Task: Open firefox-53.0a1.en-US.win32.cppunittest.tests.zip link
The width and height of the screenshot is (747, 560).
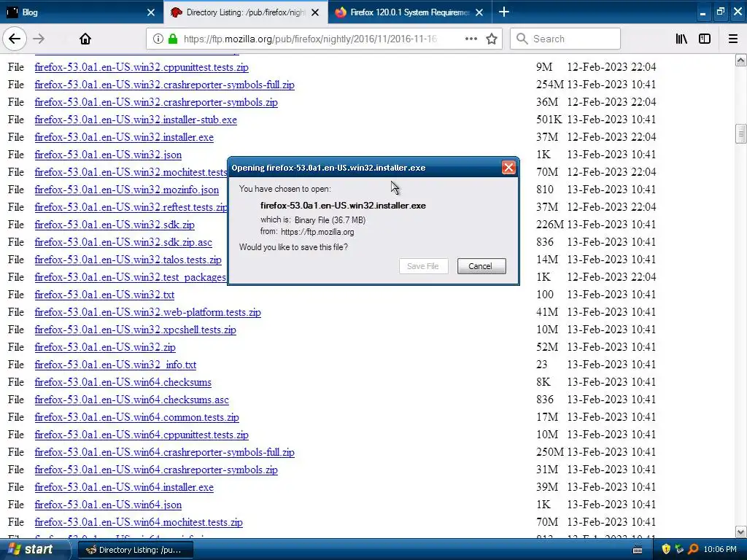Action: tap(142, 67)
